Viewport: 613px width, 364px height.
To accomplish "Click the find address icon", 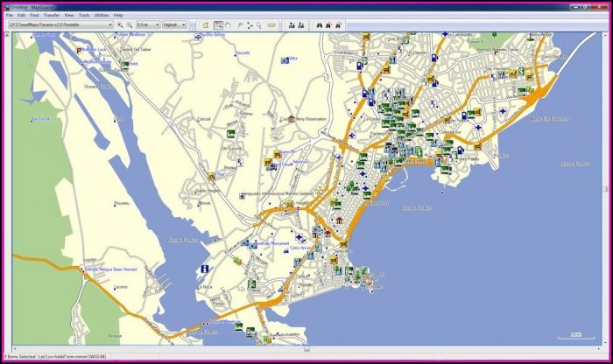I will pyautogui.click(x=338, y=25).
